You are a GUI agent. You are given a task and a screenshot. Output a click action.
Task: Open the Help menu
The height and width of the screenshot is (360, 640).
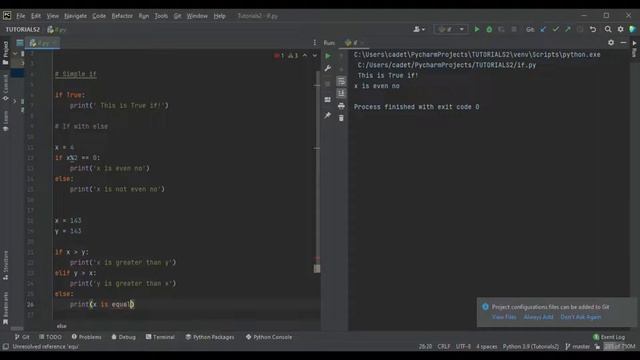[220, 16]
